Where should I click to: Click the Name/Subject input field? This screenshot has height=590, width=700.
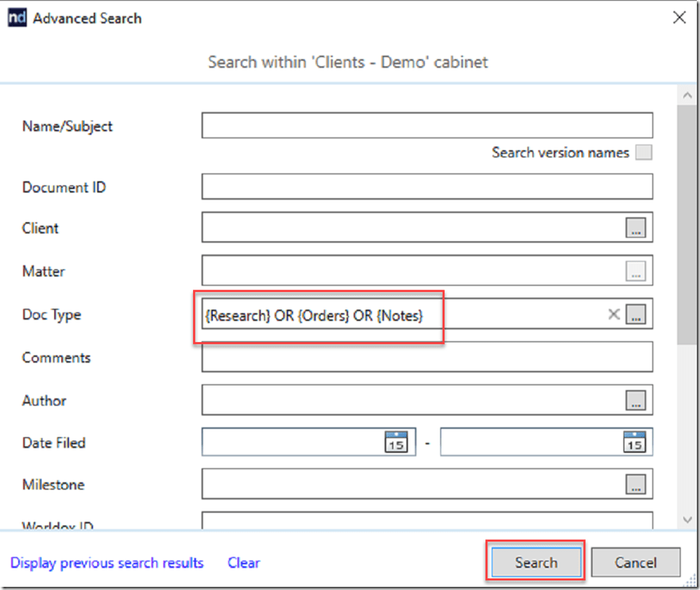pos(427,125)
